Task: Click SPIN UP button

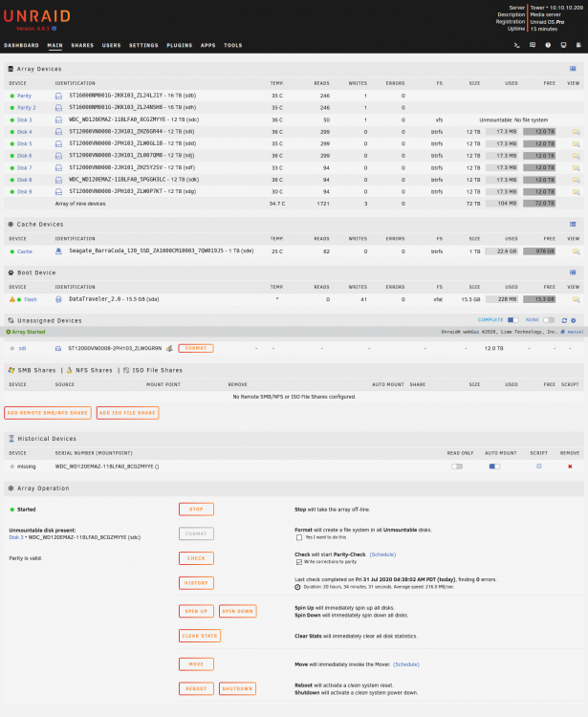Action: point(196,612)
